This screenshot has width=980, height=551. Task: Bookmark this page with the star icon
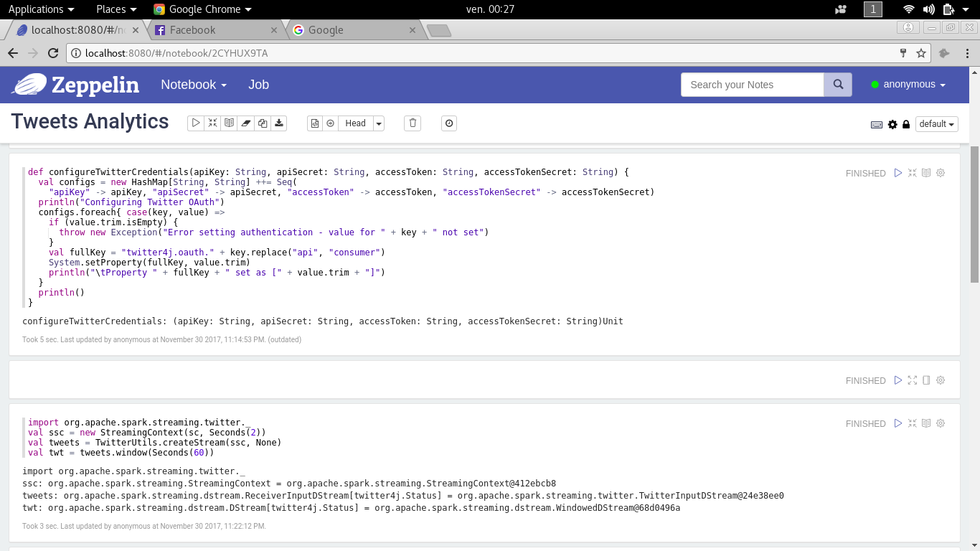click(x=921, y=53)
